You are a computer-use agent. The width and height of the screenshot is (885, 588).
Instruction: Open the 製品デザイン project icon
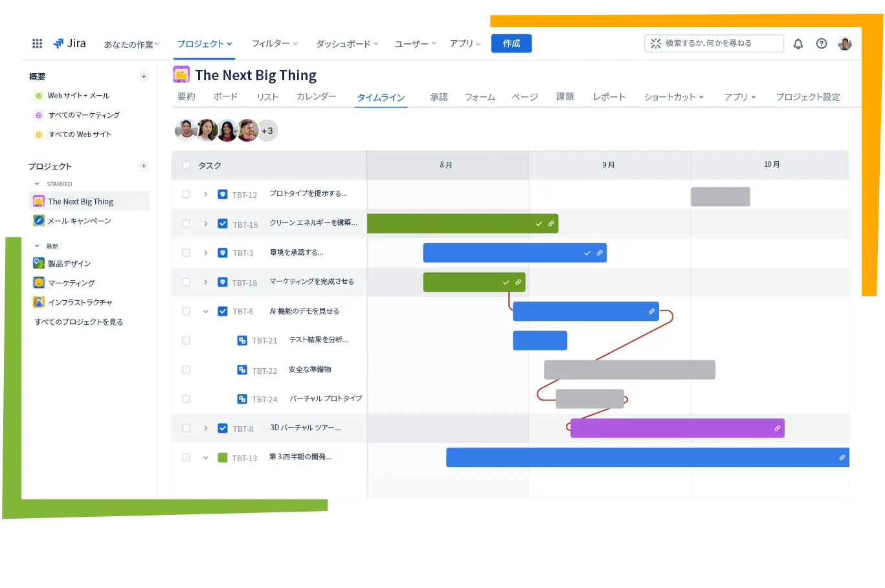(x=39, y=263)
